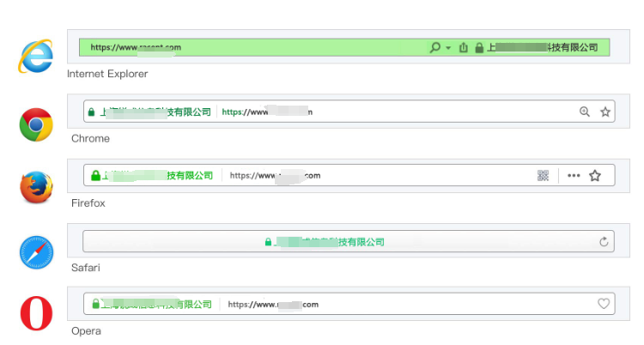Click the green padlock in Chrome address bar
The image size is (644, 345).
pyautogui.click(x=91, y=112)
